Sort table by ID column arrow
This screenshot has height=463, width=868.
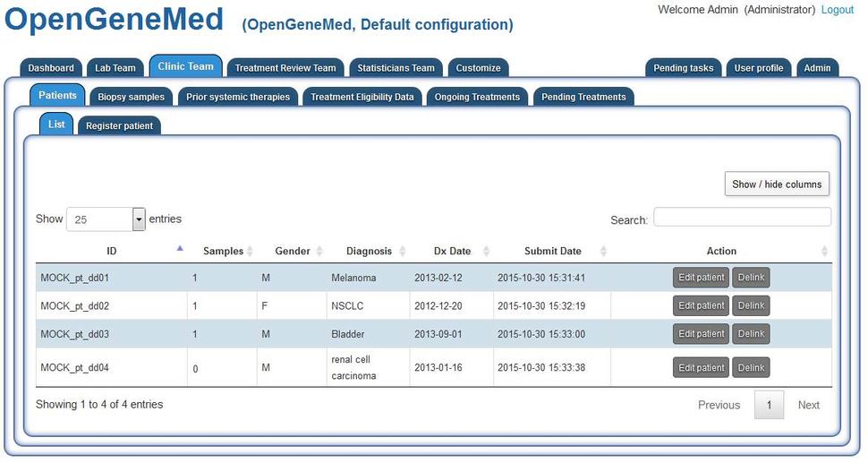coord(180,249)
